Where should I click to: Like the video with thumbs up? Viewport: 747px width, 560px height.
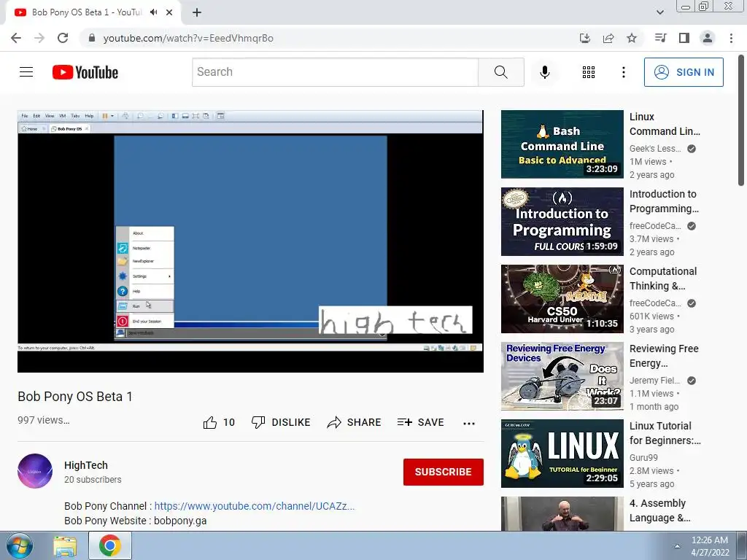pos(219,422)
